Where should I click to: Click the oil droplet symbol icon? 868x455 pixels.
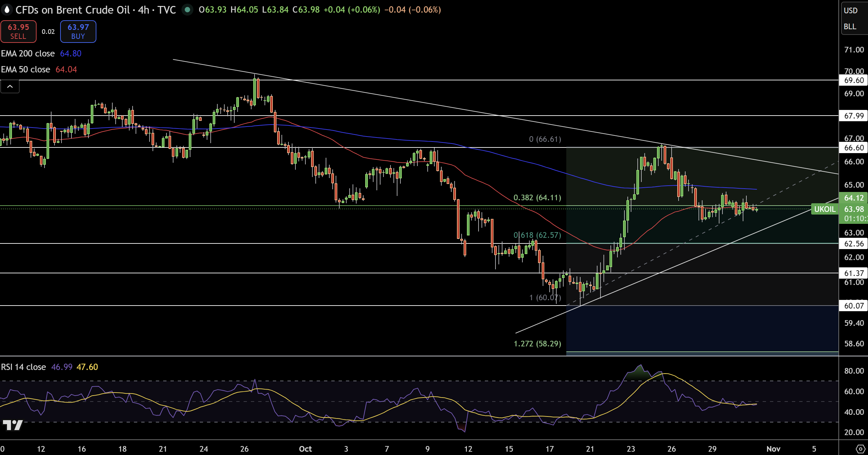(6, 10)
